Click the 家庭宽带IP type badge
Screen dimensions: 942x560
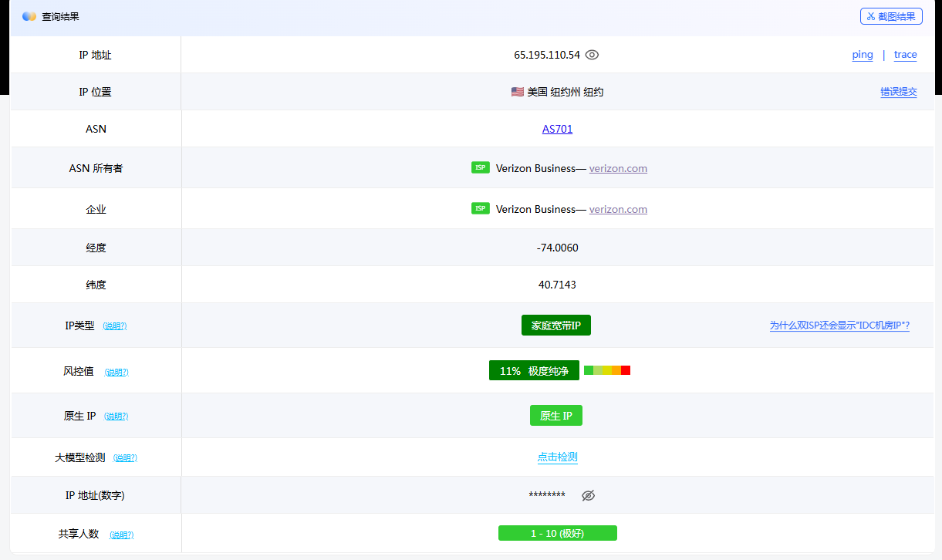(555, 326)
